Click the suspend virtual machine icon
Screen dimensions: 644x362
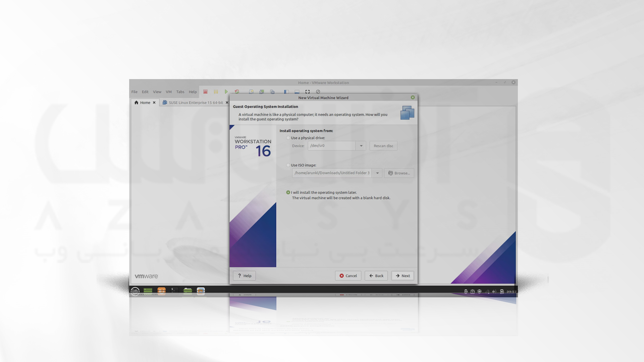[x=215, y=92]
